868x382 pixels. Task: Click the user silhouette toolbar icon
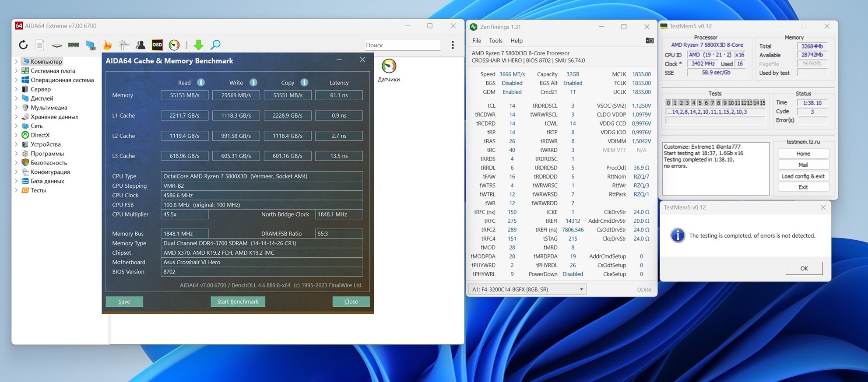tap(141, 45)
